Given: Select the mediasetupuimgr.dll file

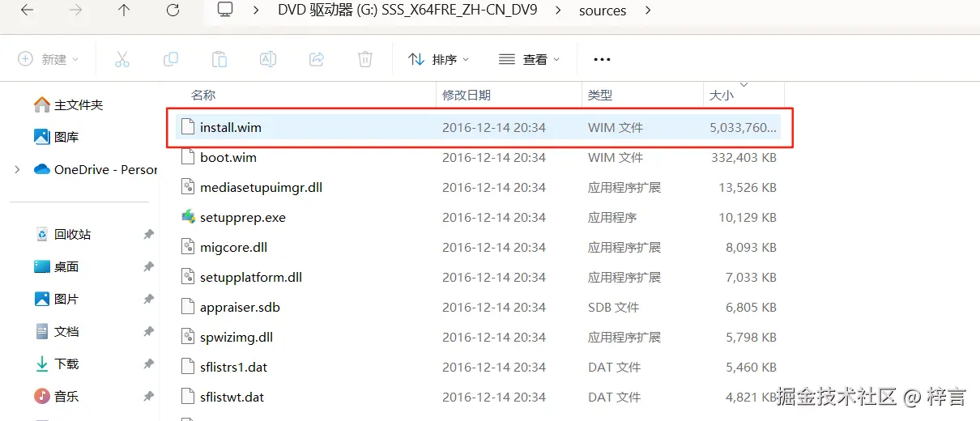Looking at the screenshot, I should click(478, 187).
